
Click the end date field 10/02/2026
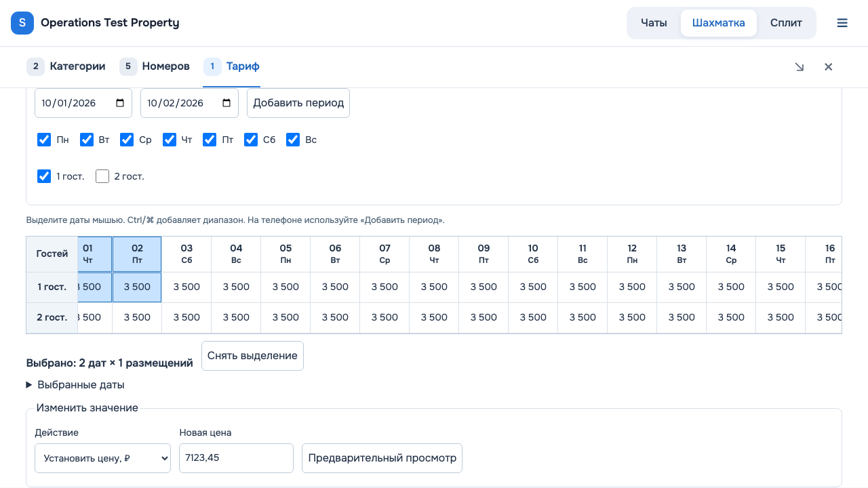(x=189, y=103)
